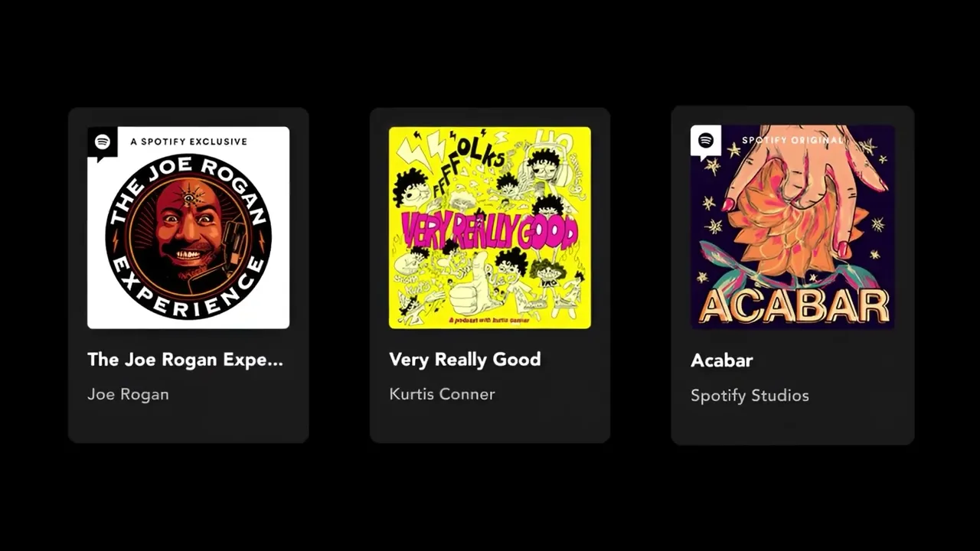The image size is (980, 551).
Task: Select the 'Very Really Good' podcast title
Action: [465, 360]
